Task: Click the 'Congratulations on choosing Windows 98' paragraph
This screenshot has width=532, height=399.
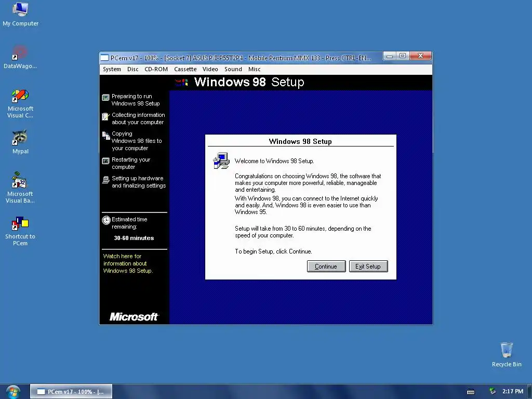Action: pos(308,183)
